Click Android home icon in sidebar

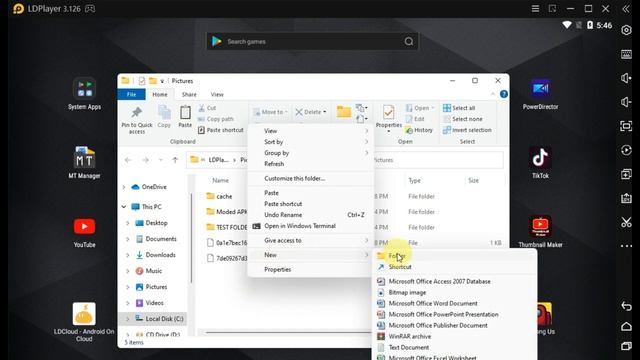coord(626,327)
